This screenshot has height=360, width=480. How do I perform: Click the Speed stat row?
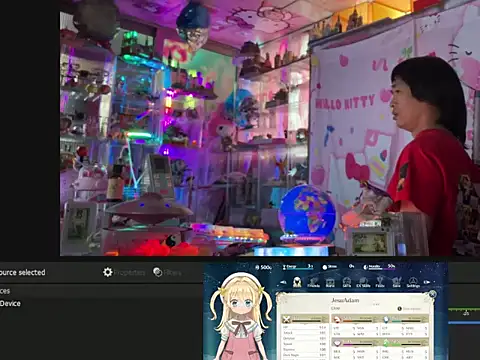click(x=304, y=344)
